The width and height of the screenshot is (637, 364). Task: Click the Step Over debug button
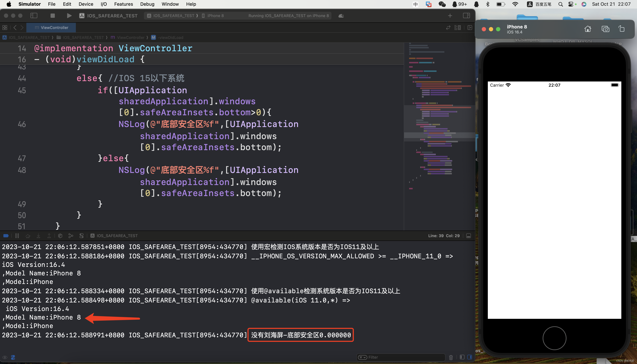point(28,236)
